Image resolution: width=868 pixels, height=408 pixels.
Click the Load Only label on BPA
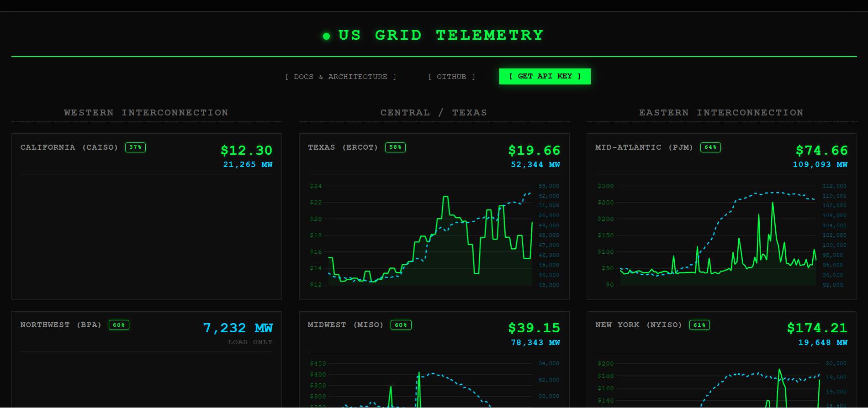point(250,342)
